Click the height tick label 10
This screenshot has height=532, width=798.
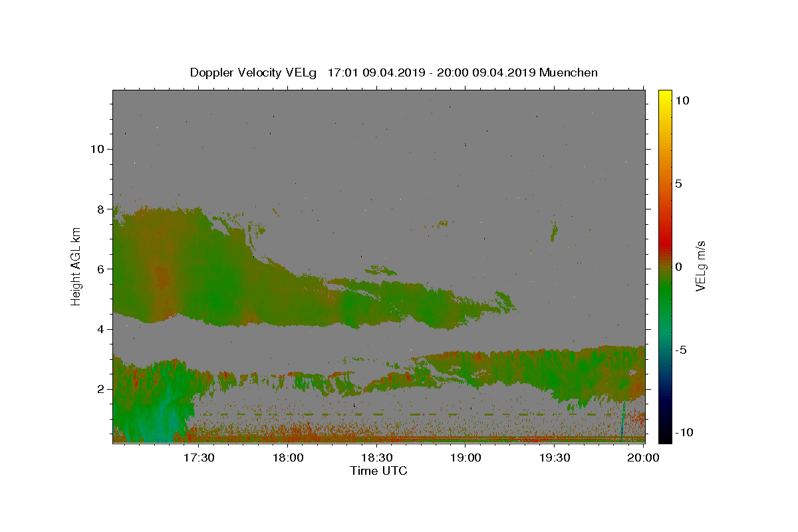98,148
